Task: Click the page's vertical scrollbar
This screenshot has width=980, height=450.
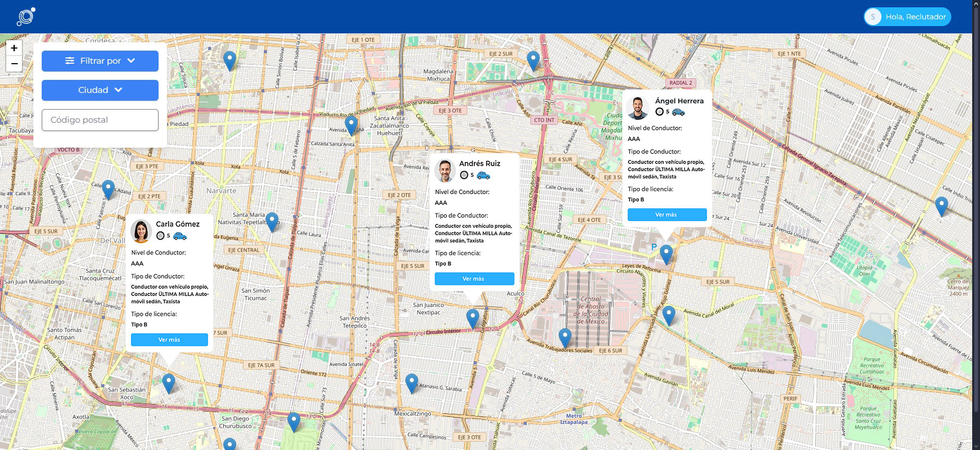Action: 976,209
